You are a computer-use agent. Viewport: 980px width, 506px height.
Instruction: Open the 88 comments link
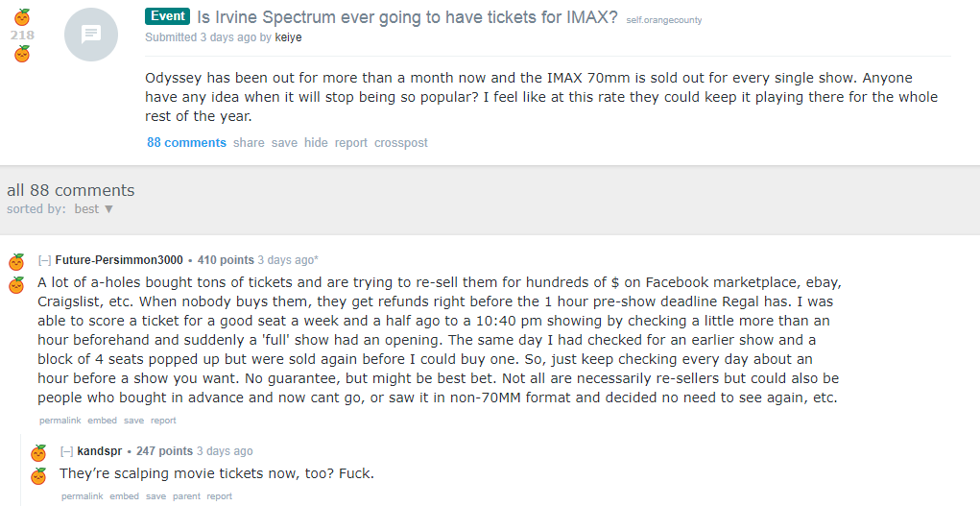pyautogui.click(x=187, y=143)
